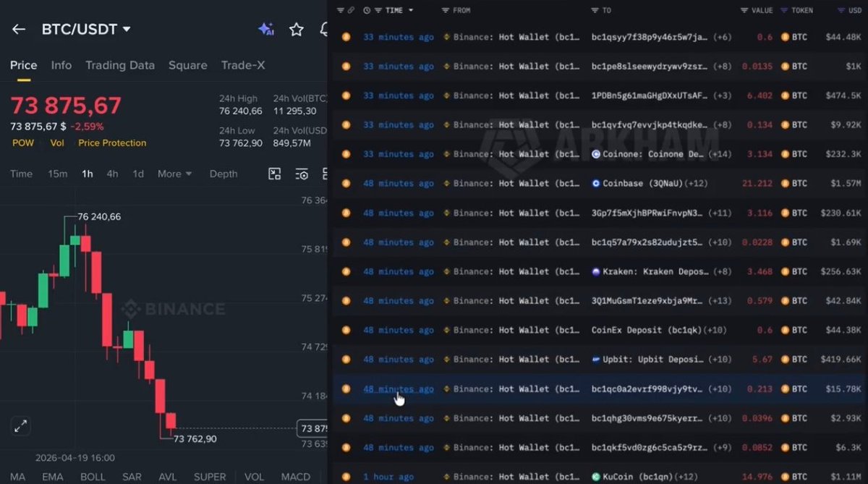Select the 4h chart interval
Viewport: 868px width, 484px height.
coord(112,174)
